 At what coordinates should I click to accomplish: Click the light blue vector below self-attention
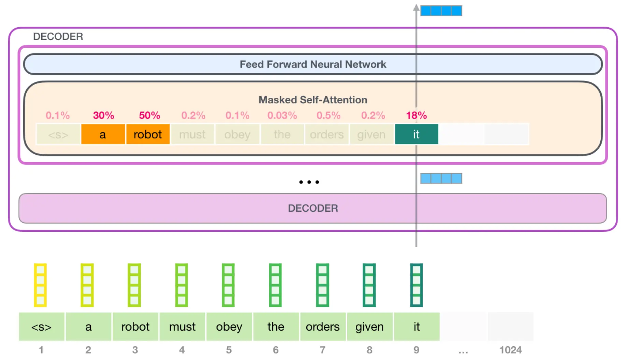[x=441, y=178]
